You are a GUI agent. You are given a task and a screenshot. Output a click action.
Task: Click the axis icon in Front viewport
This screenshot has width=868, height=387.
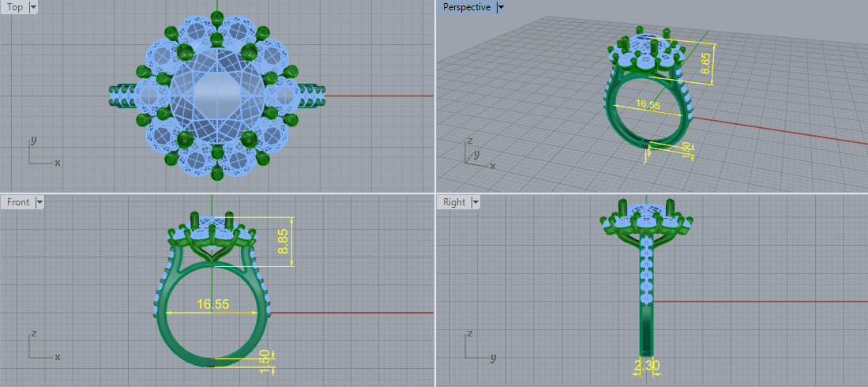coord(43,345)
